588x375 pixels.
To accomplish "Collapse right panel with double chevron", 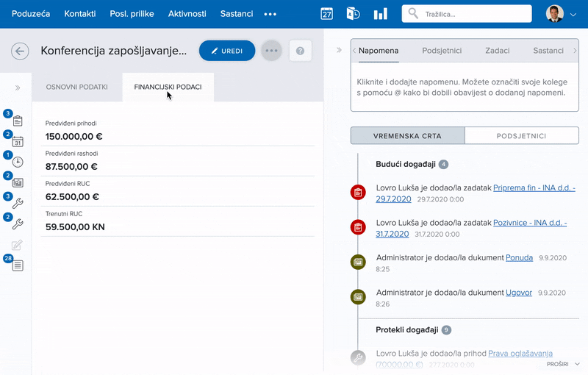I will click(339, 50).
